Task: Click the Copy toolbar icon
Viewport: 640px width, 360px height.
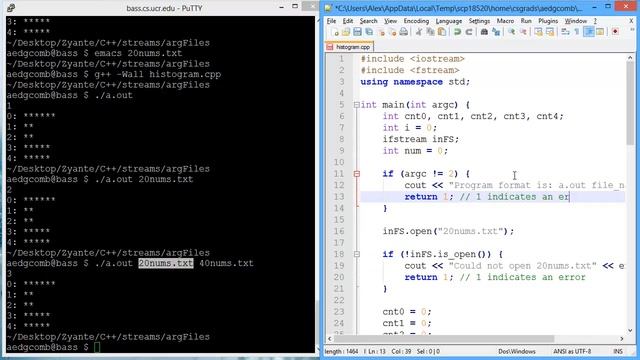Action: coord(430,32)
